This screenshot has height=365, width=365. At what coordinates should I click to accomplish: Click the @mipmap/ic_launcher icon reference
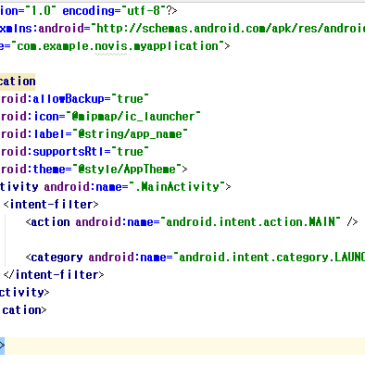coord(136,117)
